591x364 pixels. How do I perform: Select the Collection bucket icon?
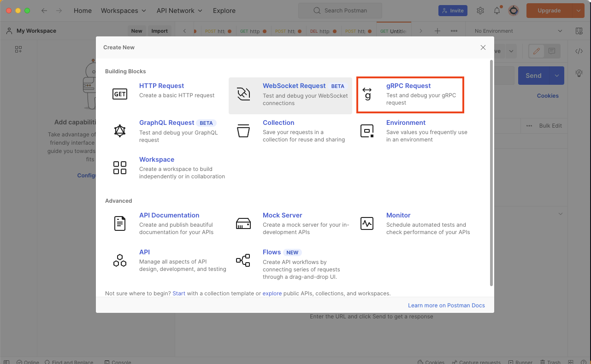pyautogui.click(x=243, y=131)
